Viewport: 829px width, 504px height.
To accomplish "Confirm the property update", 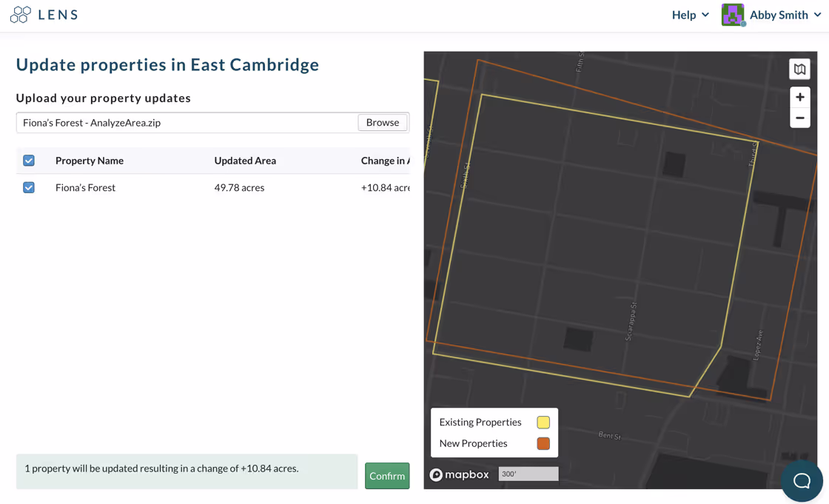I will pyautogui.click(x=387, y=475).
